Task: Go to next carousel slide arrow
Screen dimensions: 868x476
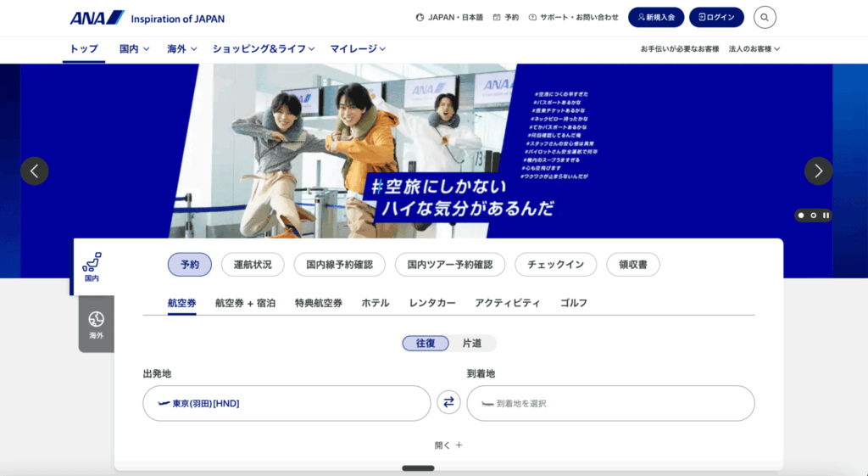Action: [x=818, y=171]
